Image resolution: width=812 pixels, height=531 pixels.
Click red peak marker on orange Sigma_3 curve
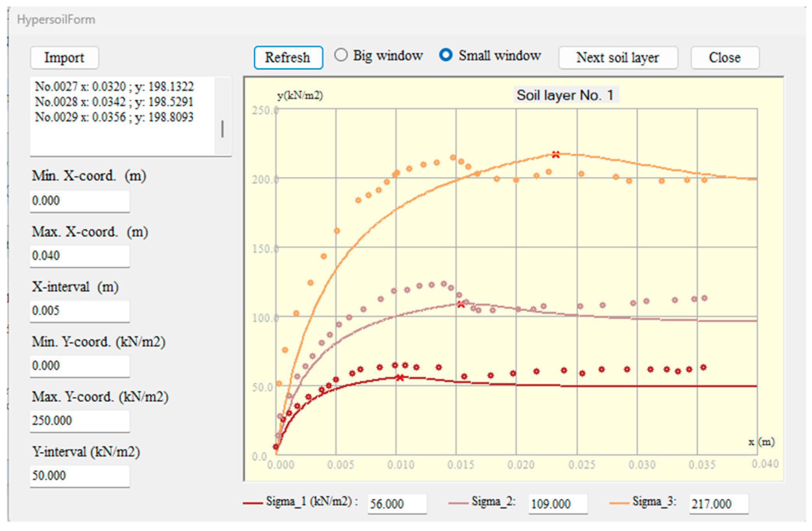[556, 155]
